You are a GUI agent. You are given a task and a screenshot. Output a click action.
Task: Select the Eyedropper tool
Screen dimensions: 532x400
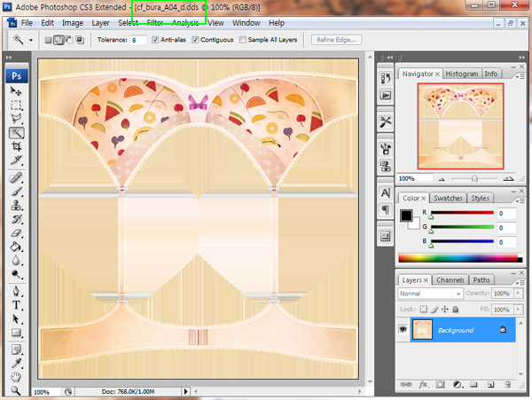pyautogui.click(x=16, y=364)
